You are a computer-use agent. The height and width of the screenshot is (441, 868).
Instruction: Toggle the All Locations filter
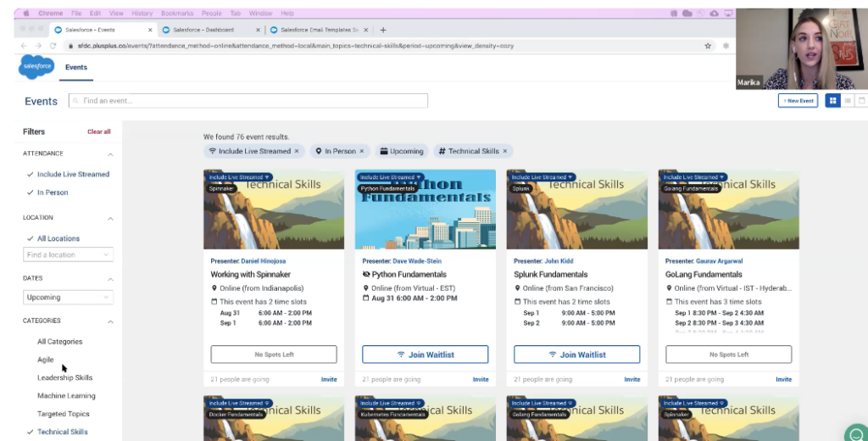[x=53, y=238]
